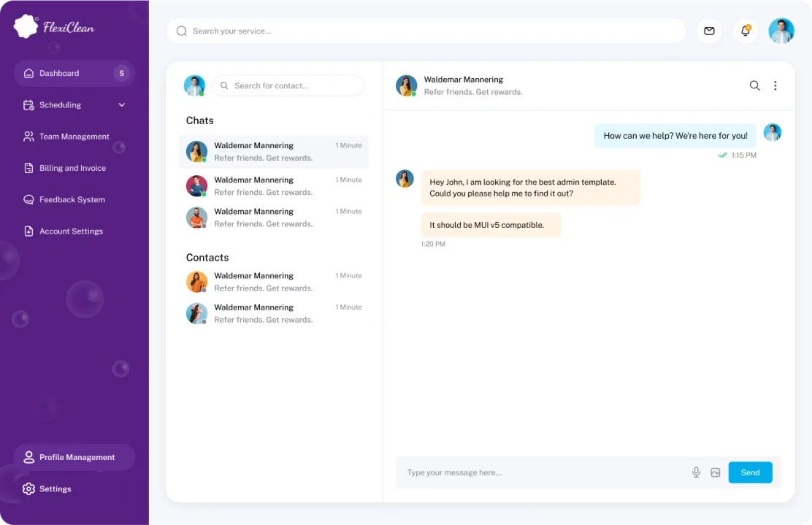Click the Feedback System icon in the sidebar
Image resolution: width=812 pixels, height=525 pixels.
(x=28, y=199)
